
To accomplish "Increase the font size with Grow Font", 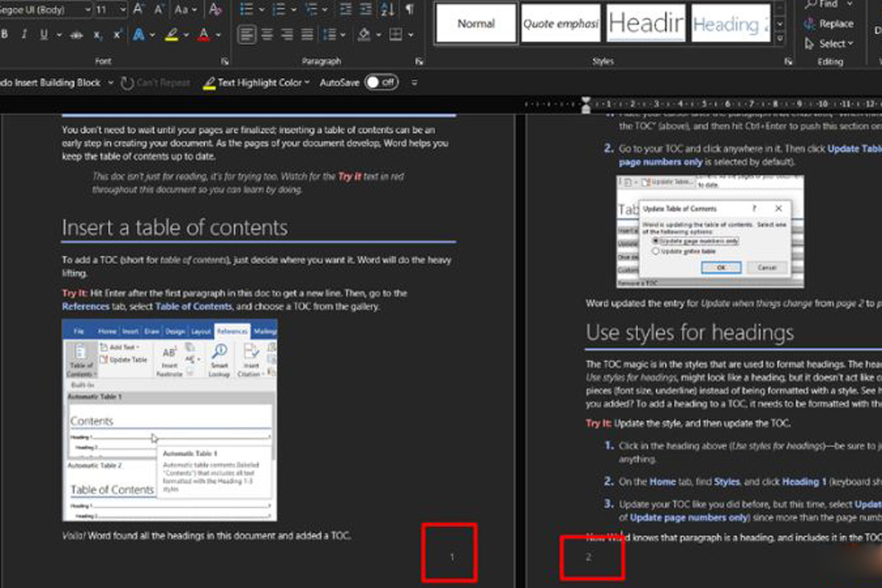I will pos(140,10).
